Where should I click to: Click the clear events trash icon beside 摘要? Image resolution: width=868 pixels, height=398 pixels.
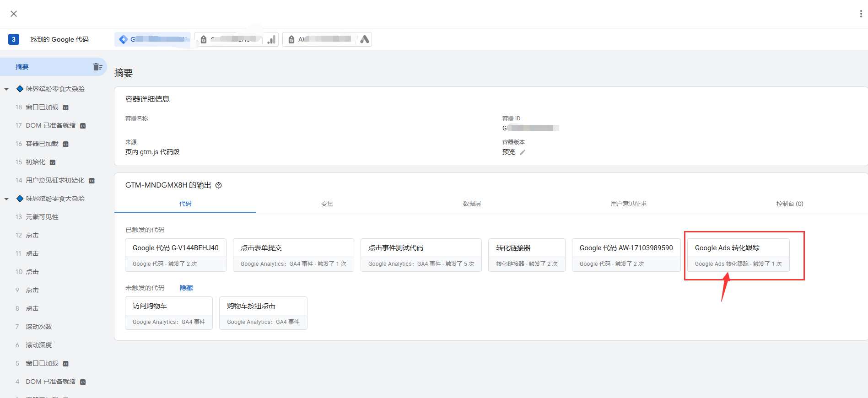(97, 67)
